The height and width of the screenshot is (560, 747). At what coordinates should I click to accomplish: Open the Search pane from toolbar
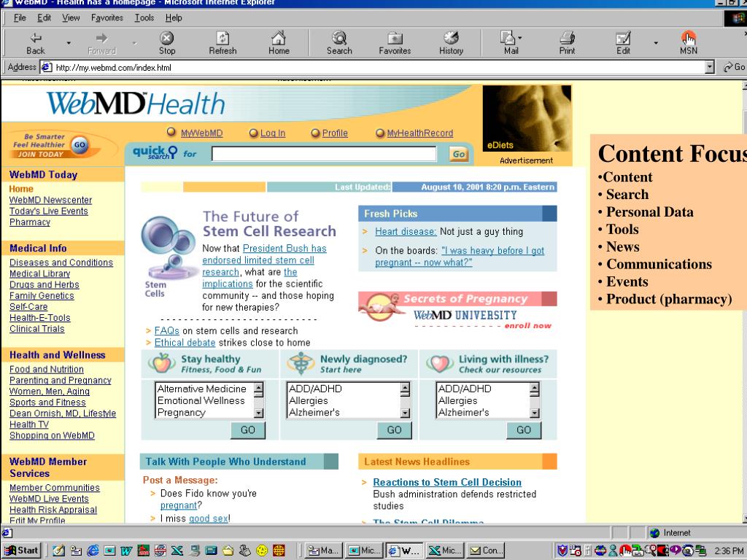(339, 43)
